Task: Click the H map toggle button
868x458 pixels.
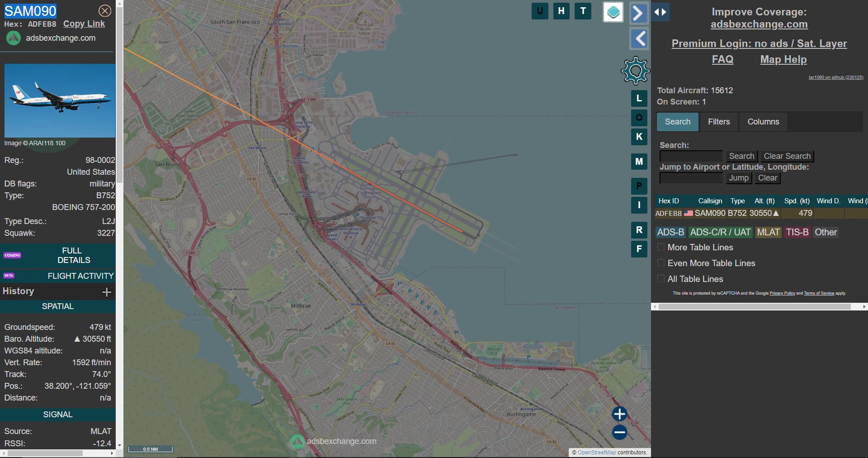Action: (x=561, y=11)
